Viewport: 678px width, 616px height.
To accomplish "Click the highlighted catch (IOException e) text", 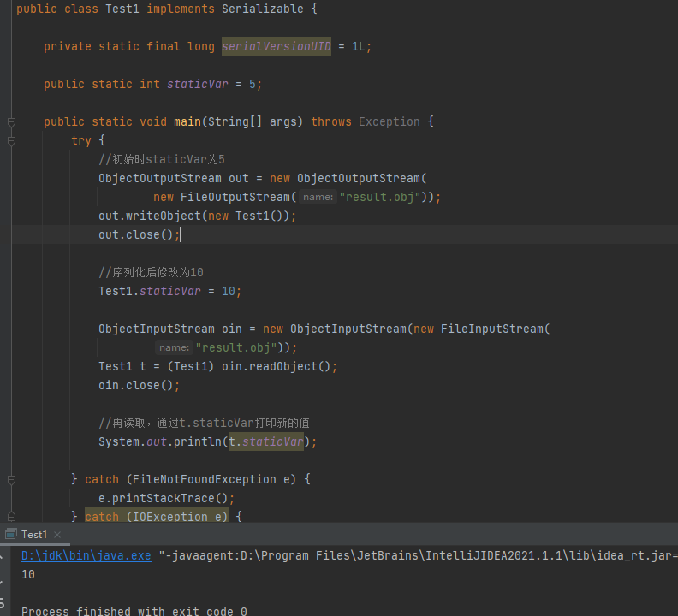I will (156, 515).
